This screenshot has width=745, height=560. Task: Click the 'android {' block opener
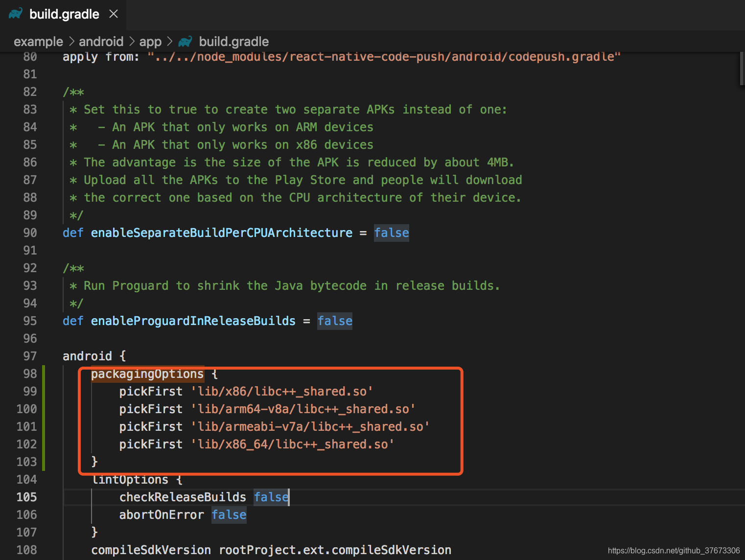tap(94, 356)
